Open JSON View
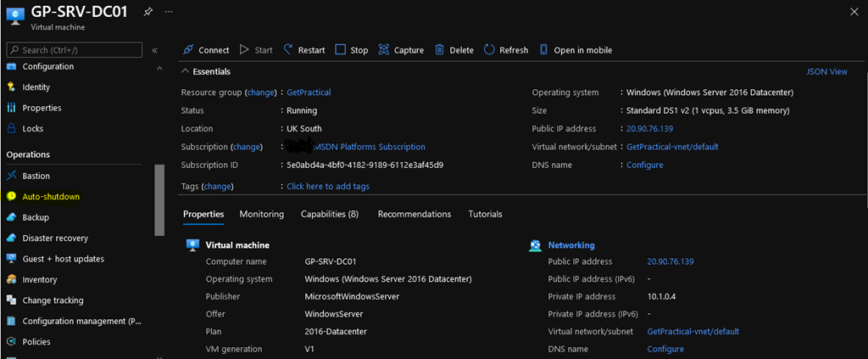 tap(826, 72)
